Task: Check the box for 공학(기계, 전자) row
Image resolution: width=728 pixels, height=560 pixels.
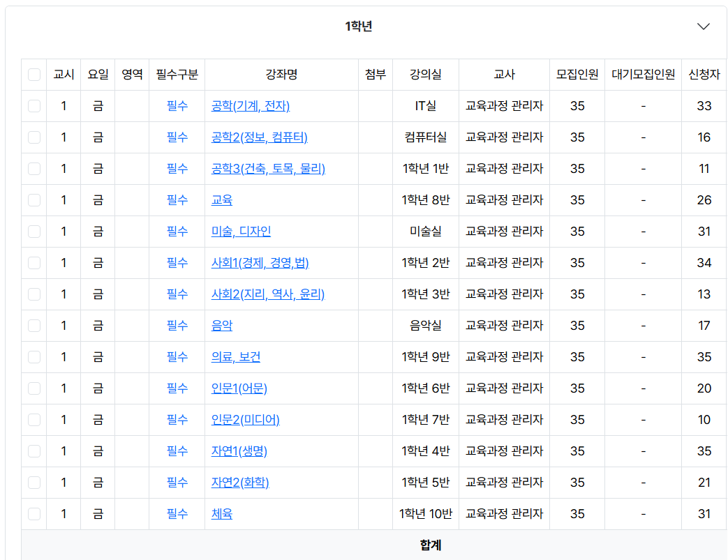Action: coord(34,106)
